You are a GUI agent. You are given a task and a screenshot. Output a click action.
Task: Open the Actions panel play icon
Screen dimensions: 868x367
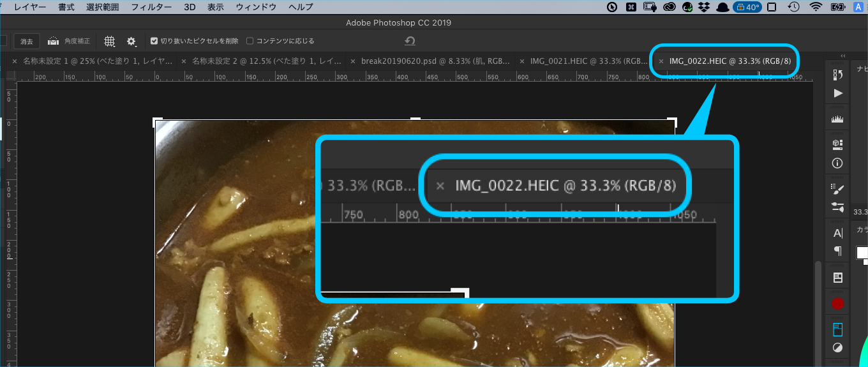click(x=838, y=93)
